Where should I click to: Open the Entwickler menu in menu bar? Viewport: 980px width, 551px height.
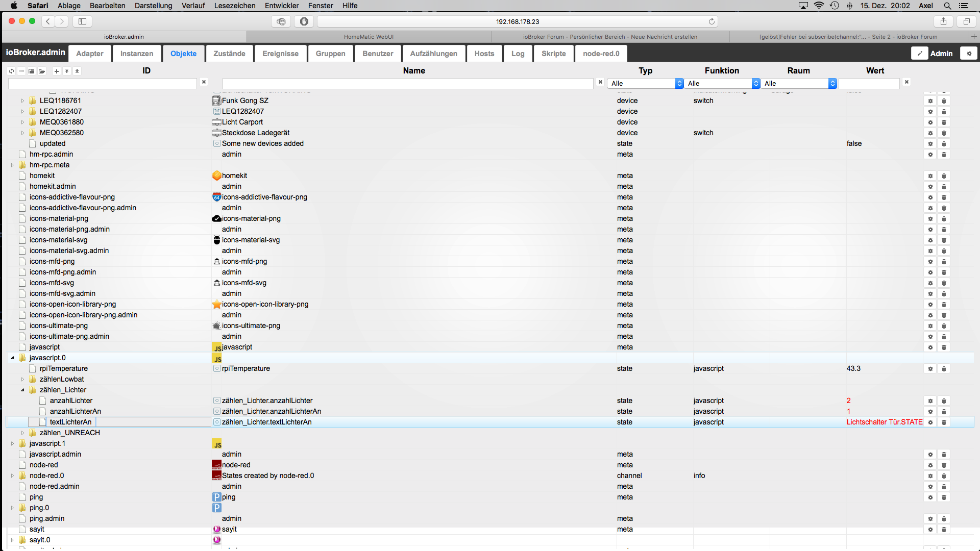pyautogui.click(x=282, y=6)
